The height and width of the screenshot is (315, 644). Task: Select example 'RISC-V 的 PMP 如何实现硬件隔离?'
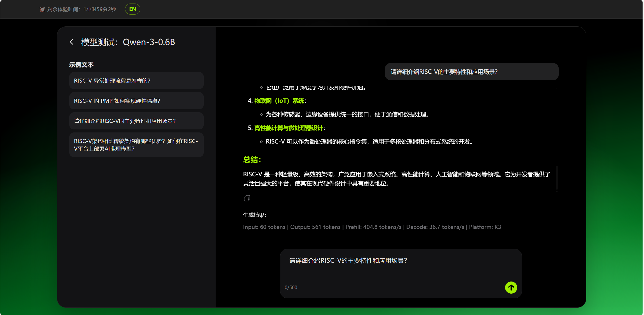point(136,101)
